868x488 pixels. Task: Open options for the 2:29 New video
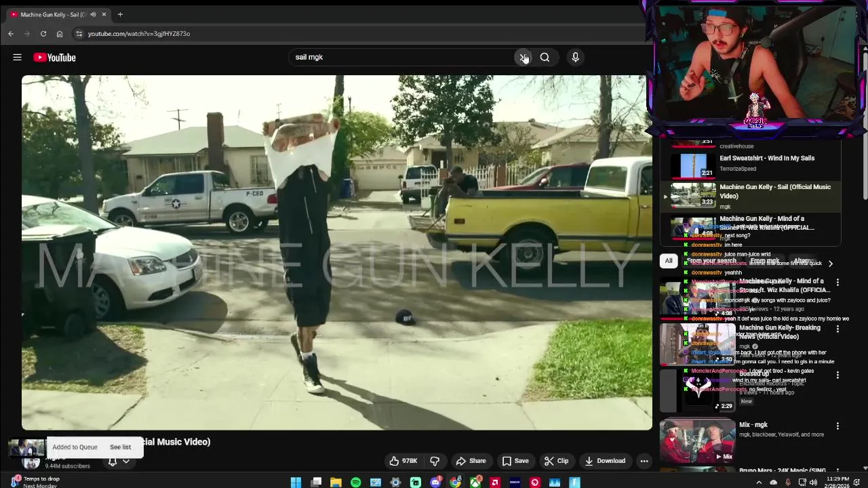[x=837, y=375]
